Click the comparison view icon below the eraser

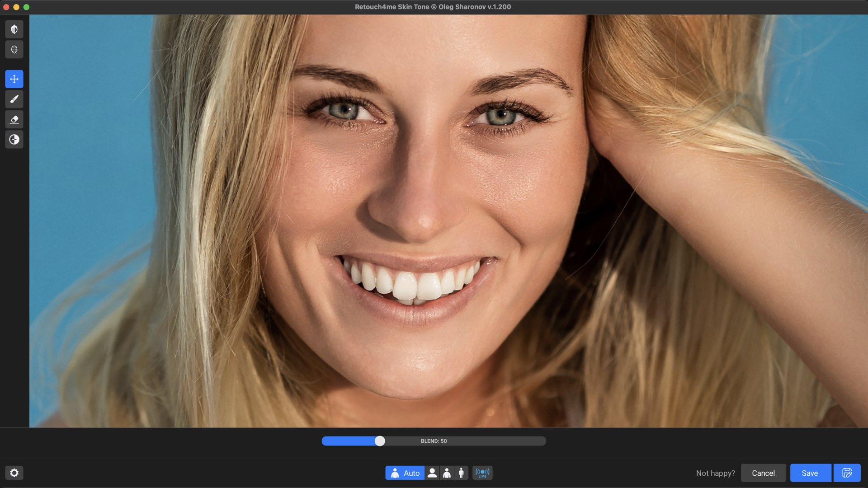(x=14, y=139)
